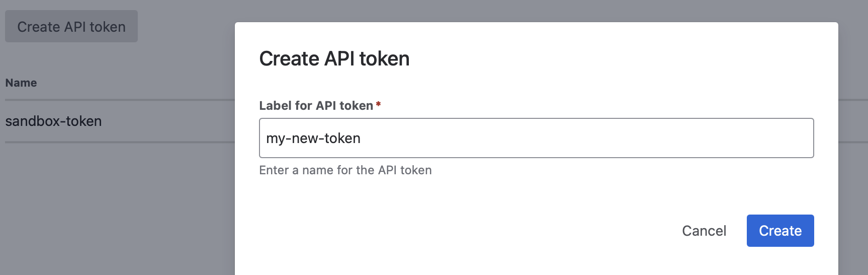Click the helper text below the input
This screenshot has width=868, height=275.
click(345, 170)
